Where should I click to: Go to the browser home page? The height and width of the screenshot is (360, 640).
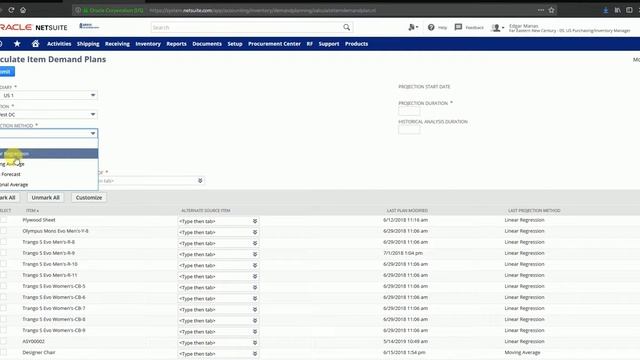pyautogui.click(x=23, y=10)
